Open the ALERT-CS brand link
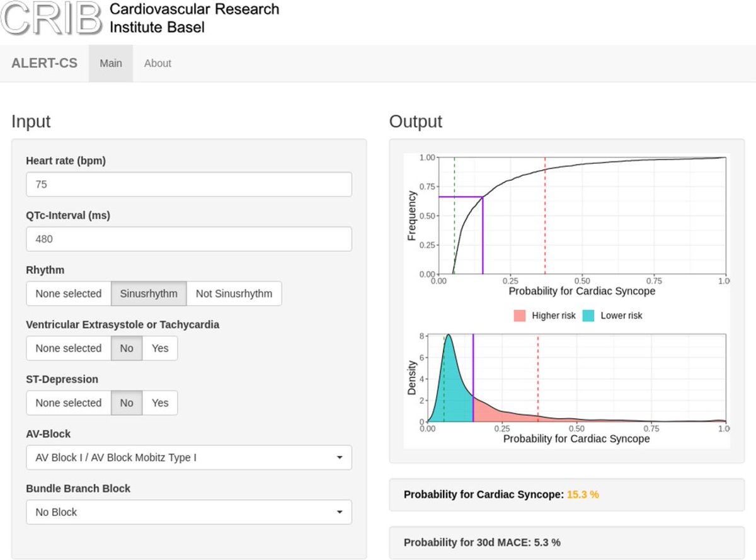The width and height of the screenshot is (756, 560). pyautogui.click(x=45, y=63)
